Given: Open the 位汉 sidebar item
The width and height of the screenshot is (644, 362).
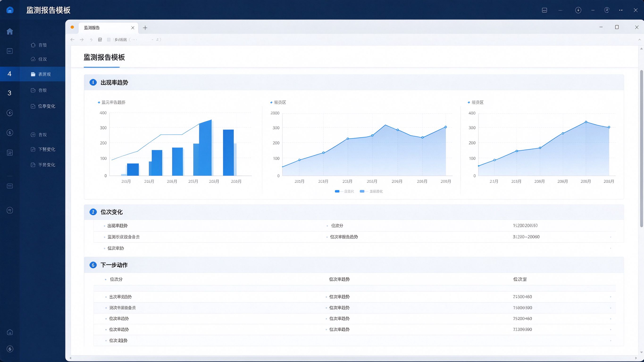Looking at the screenshot, I should point(39,59).
